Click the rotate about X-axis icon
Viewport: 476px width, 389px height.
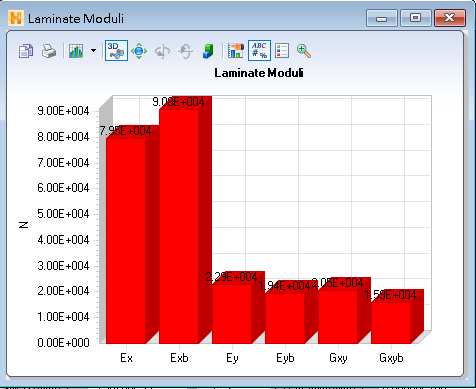click(x=185, y=51)
